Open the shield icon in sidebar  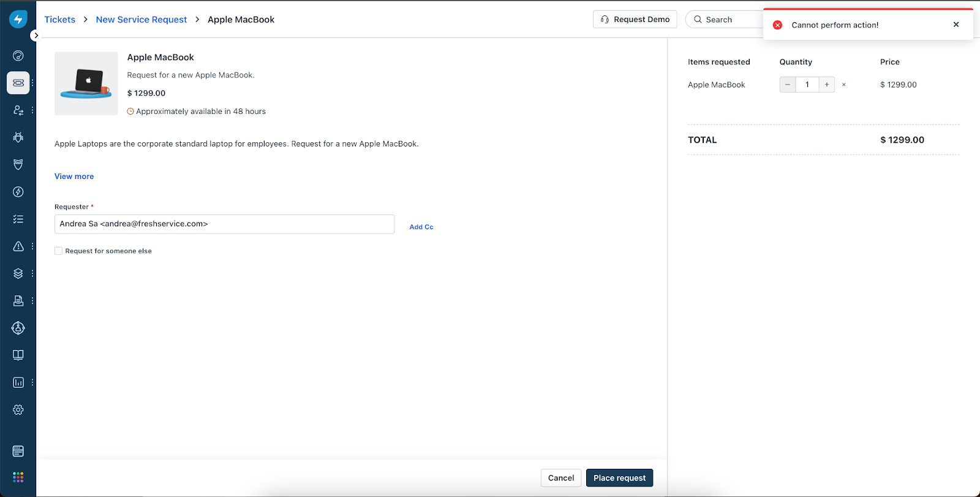[18, 164]
